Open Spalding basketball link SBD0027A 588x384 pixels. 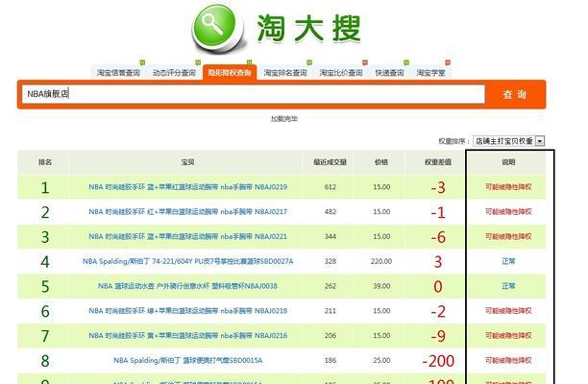[x=188, y=261]
